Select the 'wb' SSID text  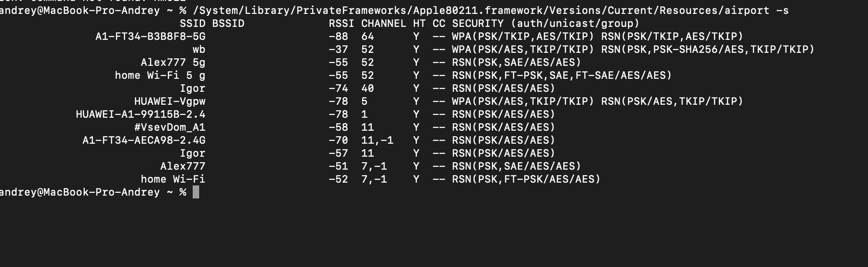(x=199, y=50)
